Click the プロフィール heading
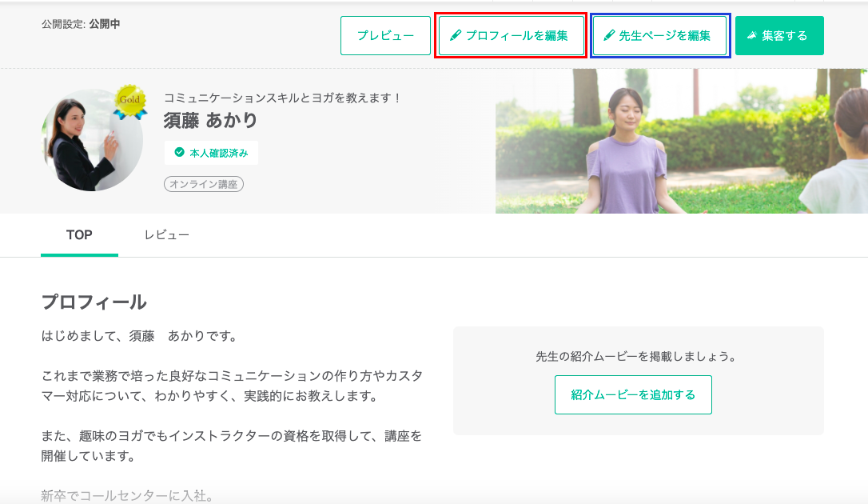868x504 pixels. [x=94, y=302]
